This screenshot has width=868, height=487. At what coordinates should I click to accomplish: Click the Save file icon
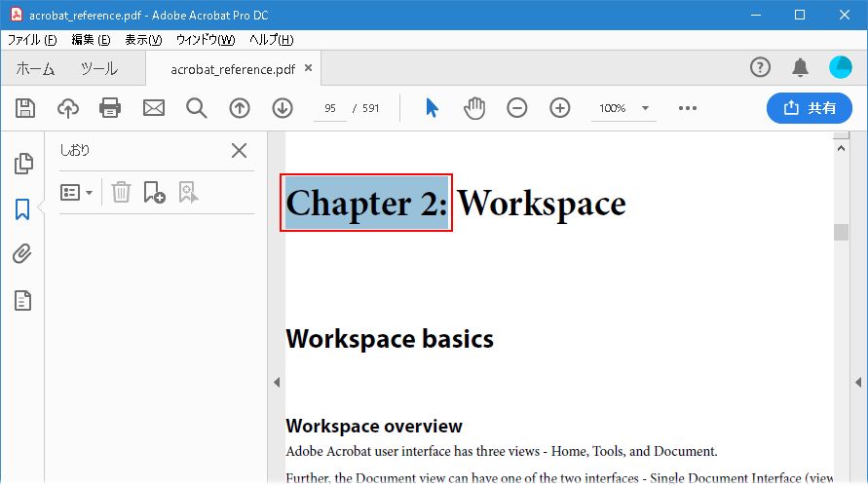click(25, 108)
